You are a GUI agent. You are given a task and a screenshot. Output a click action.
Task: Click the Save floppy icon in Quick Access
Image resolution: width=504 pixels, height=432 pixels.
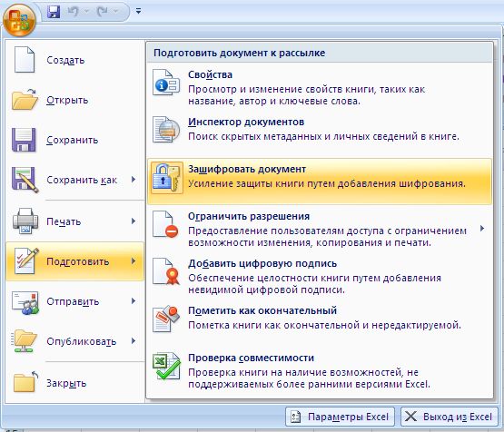54,12
